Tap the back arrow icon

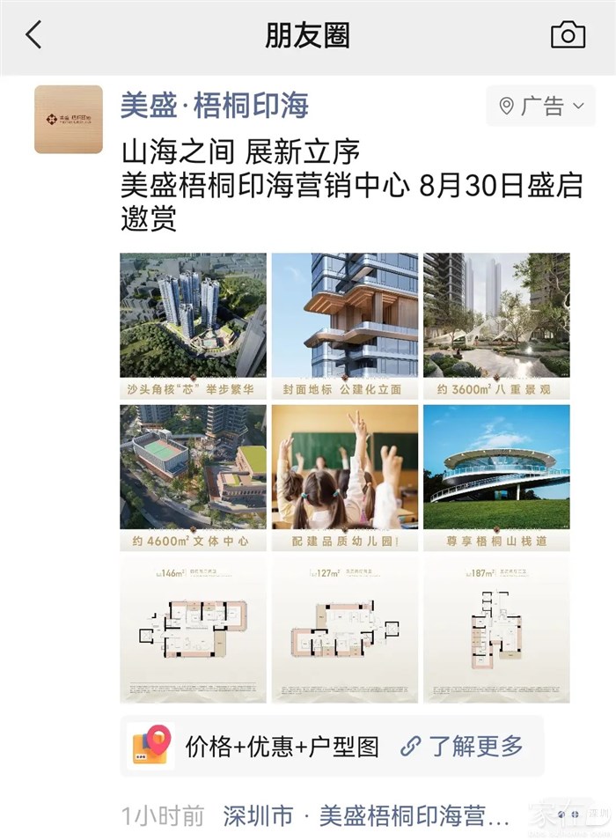(x=33, y=35)
